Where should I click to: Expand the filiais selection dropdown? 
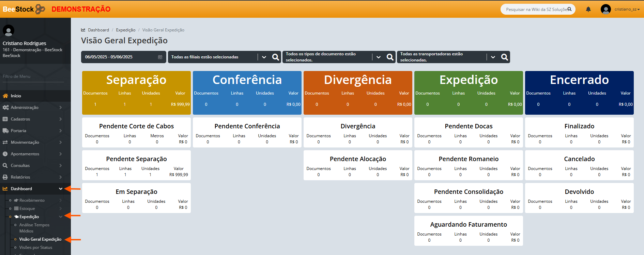click(264, 57)
